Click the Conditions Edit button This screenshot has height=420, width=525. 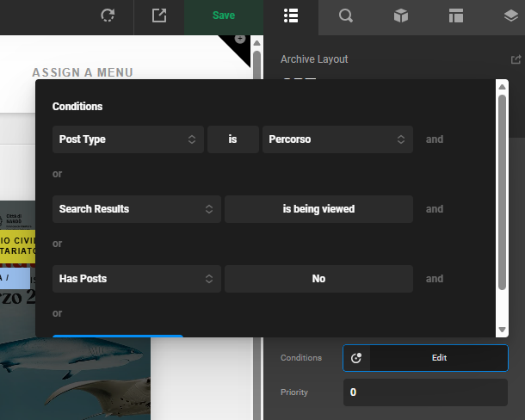tap(439, 358)
